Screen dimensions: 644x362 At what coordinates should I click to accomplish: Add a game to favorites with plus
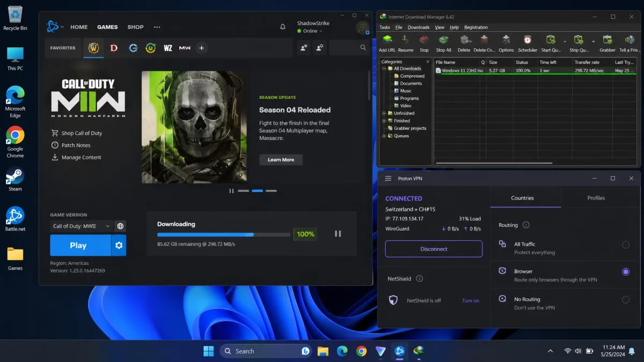pos(202,48)
